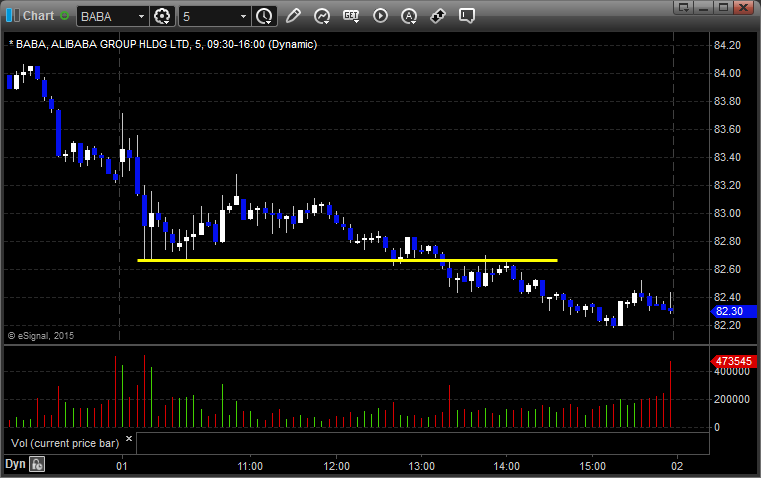
Task: Open the studies chart-line icon
Action: pyautogui.click(x=322, y=16)
